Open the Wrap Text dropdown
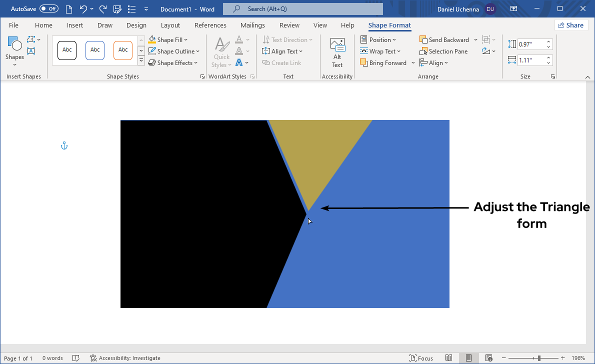 pyautogui.click(x=380, y=51)
